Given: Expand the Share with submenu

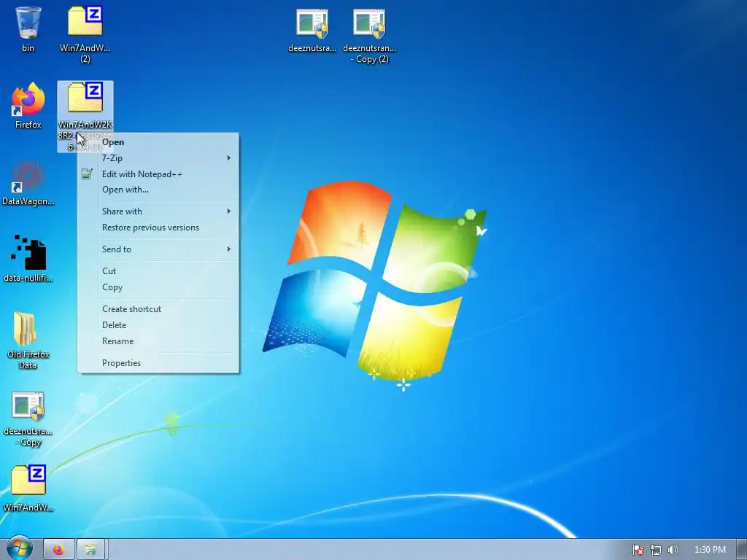Looking at the screenshot, I should click(x=158, y=211).
